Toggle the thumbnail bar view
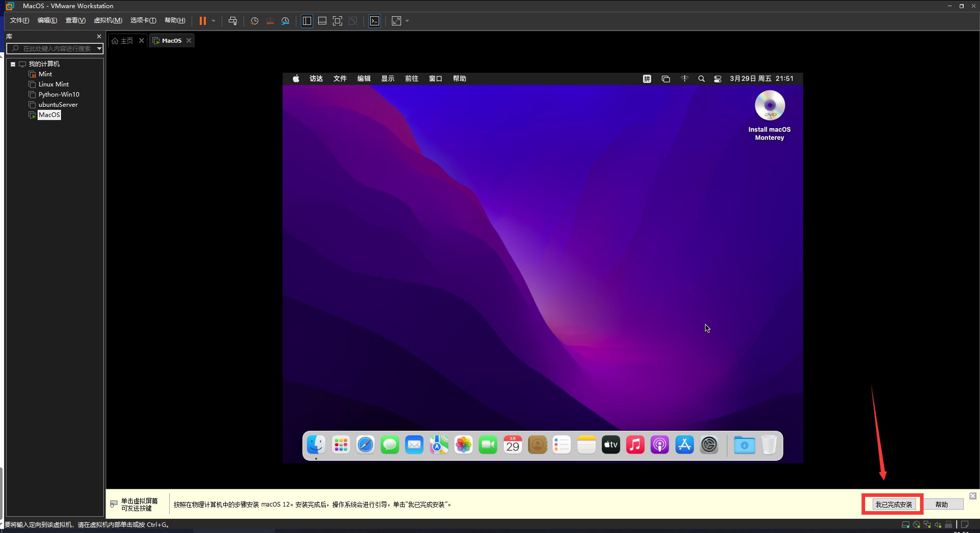The height and width of the screenshot is (533, 980). (322, 21)
